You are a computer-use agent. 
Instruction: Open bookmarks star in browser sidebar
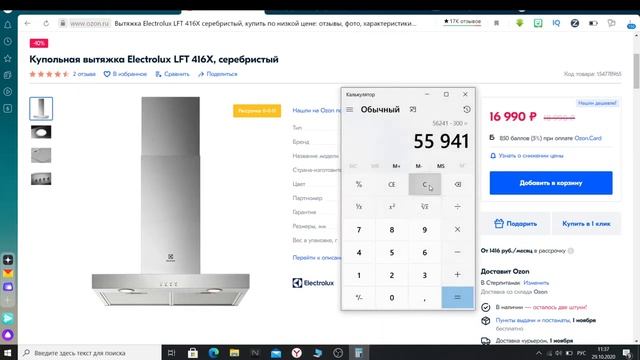[x=8, y=58]
